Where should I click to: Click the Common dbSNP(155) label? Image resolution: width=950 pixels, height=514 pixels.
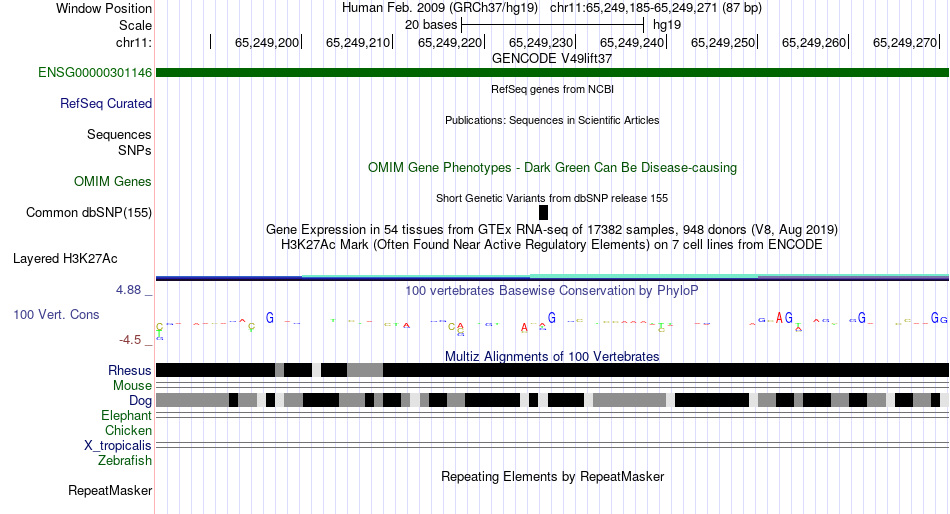tap(89, 213)
